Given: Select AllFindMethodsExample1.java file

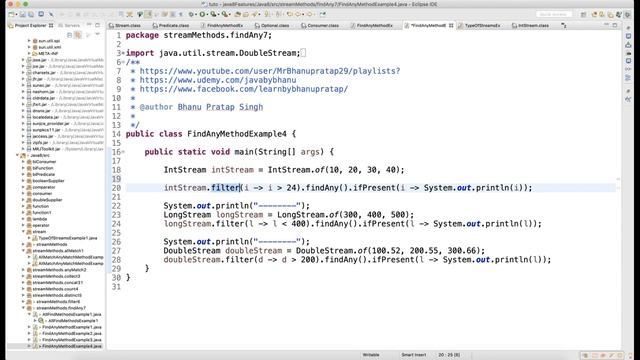Looking at the screenshot, I should [71, 314].
